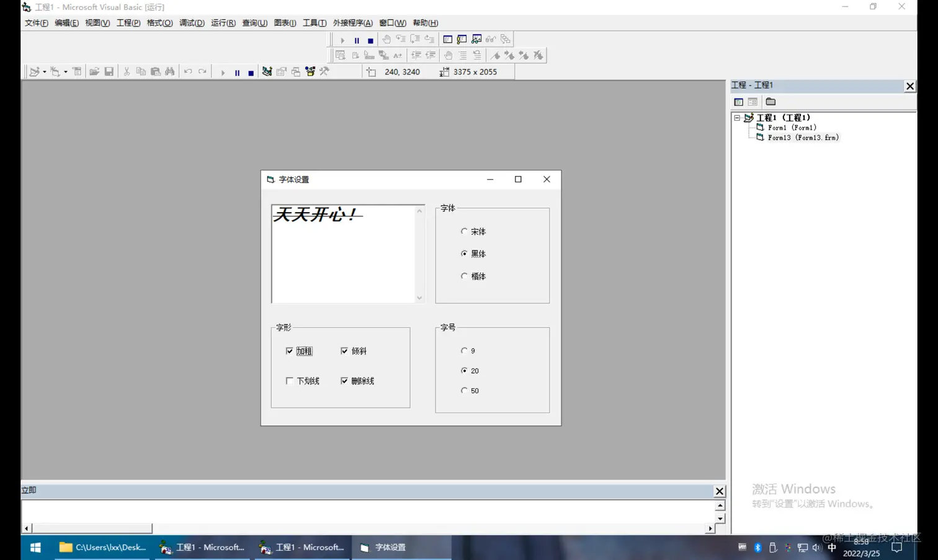Screen dimensions: 938x560
Task: Open the Locals Window icon
Action: coord(448,39)
